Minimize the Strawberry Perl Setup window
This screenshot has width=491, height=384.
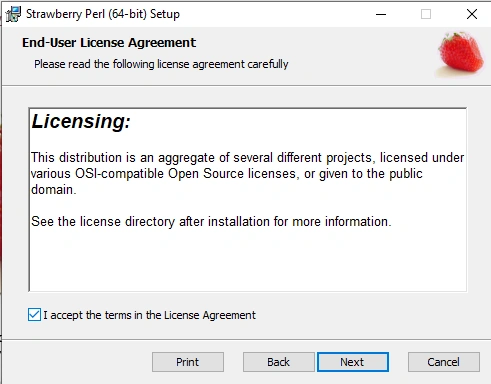381,14
